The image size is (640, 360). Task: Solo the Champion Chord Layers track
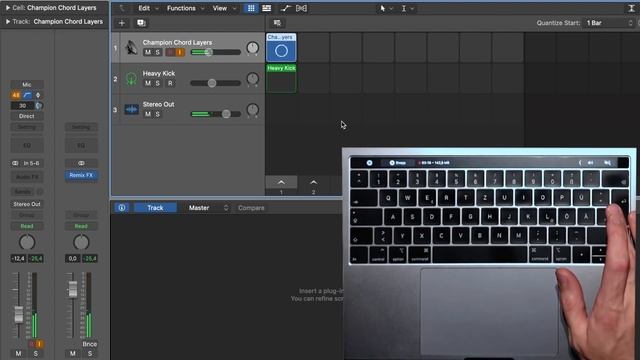[158, 52]
